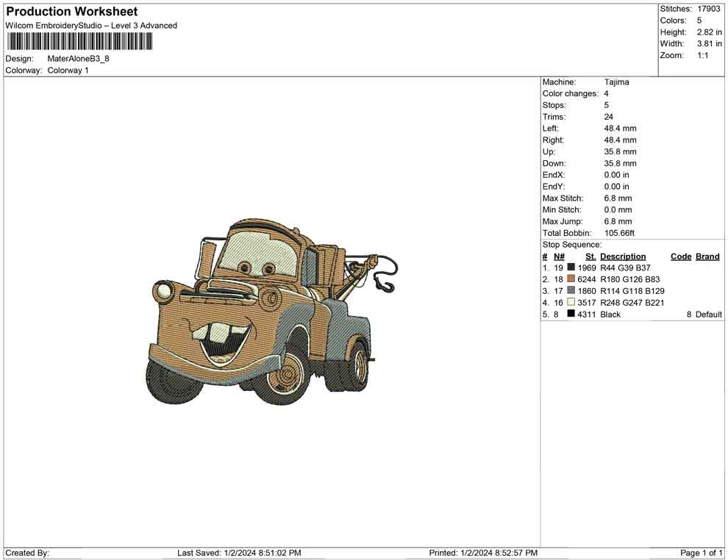Click the Brand column header
The width and height of the screenshot is (728, 560).
click(x=707, y=256)
